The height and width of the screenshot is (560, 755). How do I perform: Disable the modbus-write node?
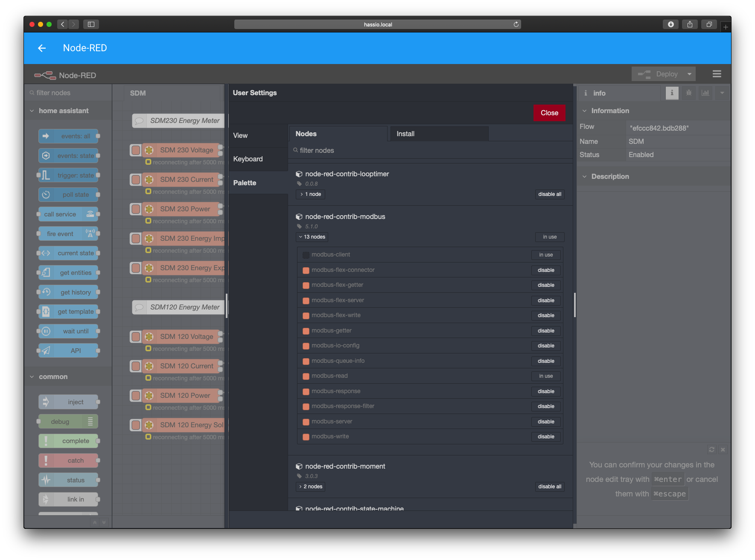tap(546, 437)
